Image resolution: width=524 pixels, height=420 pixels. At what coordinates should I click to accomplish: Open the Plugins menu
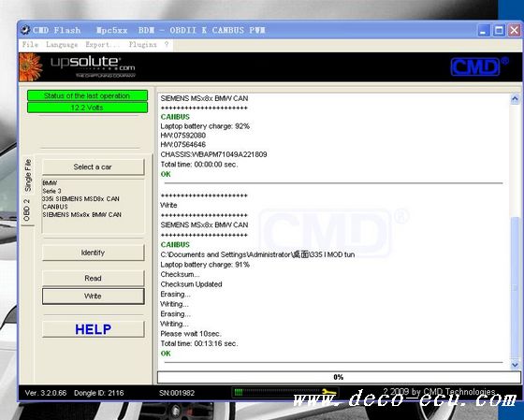(x=142, y=45)
